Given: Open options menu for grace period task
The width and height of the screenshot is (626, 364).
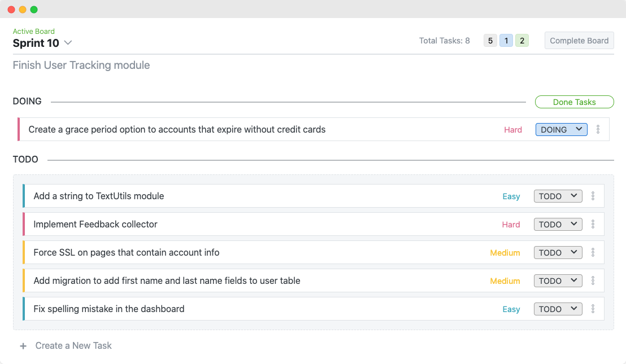Looking at the screenshot, I should (x=598, y=130).
